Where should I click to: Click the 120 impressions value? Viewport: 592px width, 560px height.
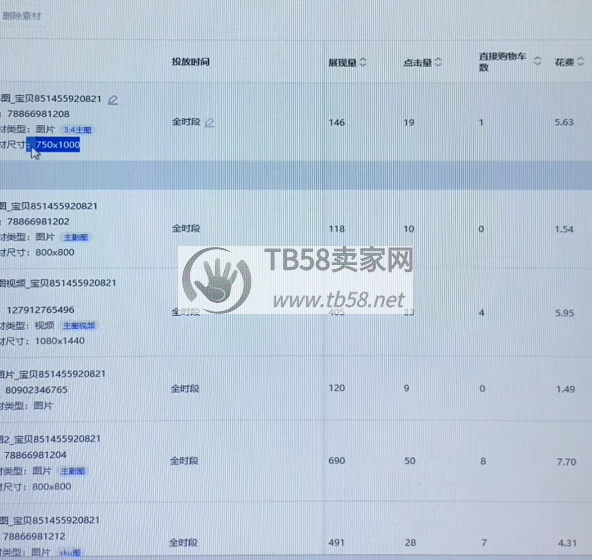click(337, 388)
